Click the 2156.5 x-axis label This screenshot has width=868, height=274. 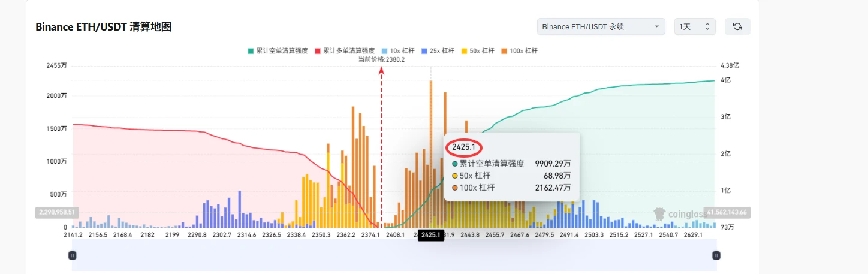pyautogui.click(x=98, y=235)
